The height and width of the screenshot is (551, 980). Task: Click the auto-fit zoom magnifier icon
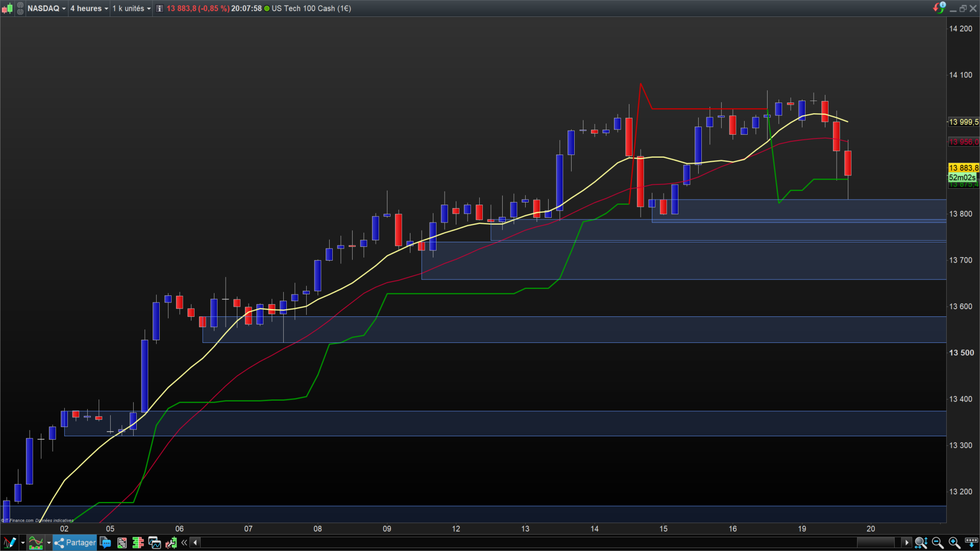click(920, 542)
